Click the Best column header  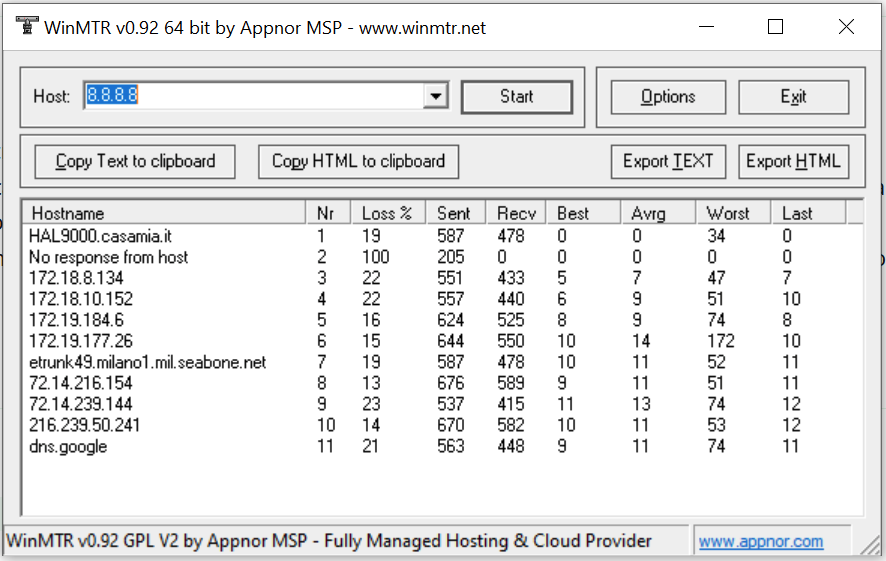[583, 214]
